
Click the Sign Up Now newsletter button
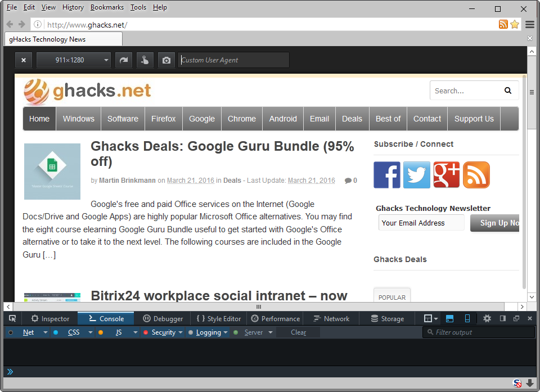[x=495, y=223]
